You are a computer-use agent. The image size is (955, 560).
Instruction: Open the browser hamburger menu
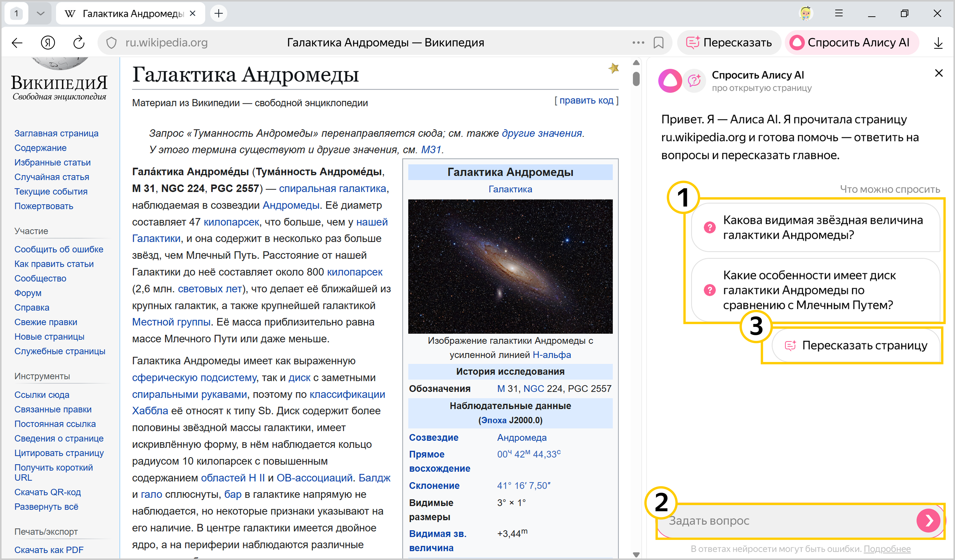pyautogui.click(x=839, y=14)
